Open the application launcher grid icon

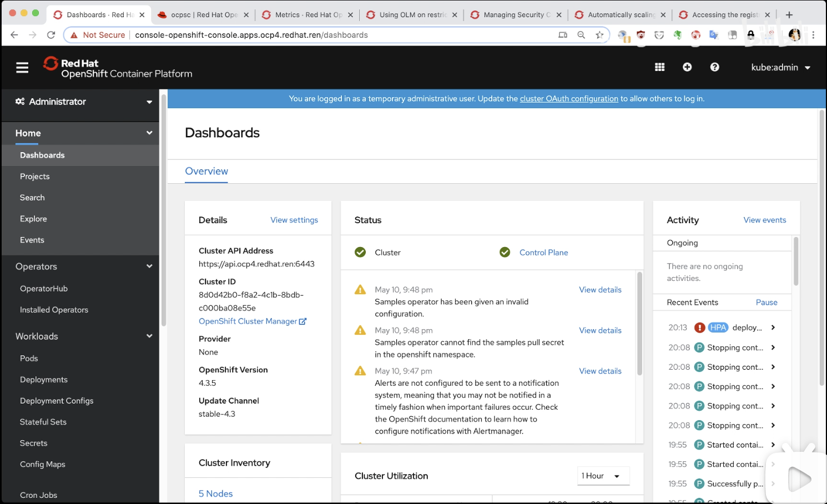tap(659, 67)
